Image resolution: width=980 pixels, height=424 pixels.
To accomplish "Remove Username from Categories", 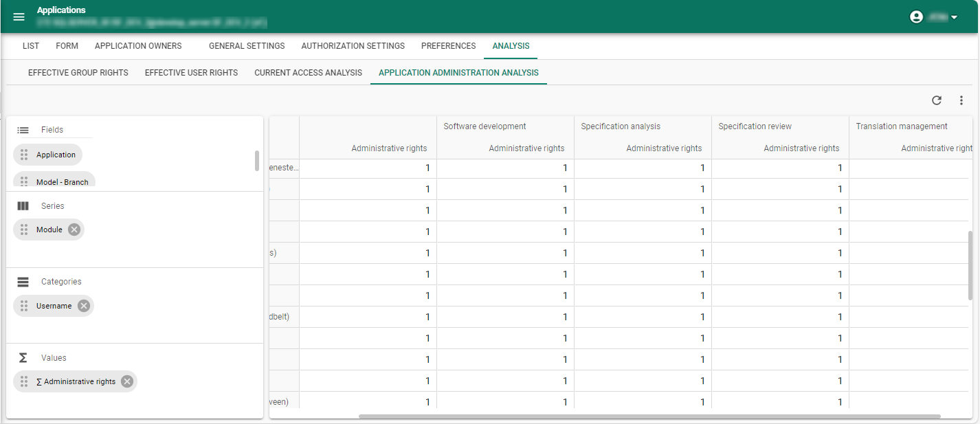I will tap(83, 306).
